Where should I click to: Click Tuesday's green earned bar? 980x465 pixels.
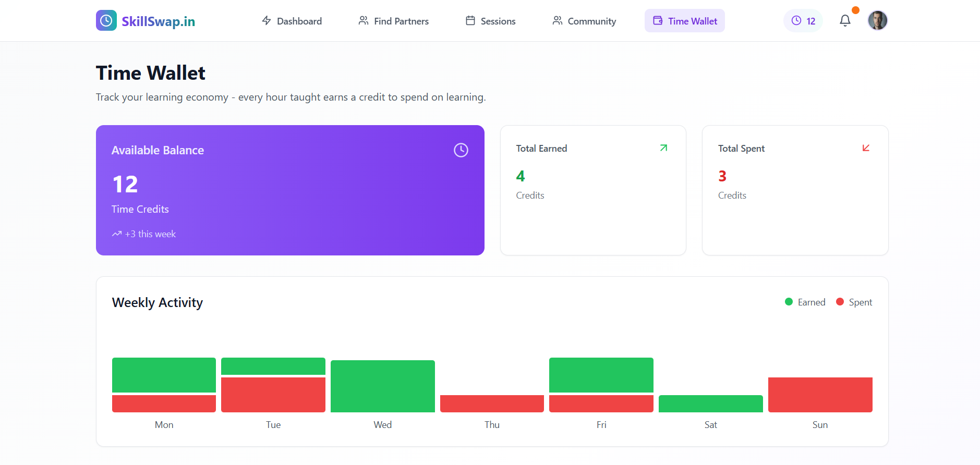[273, 366]
